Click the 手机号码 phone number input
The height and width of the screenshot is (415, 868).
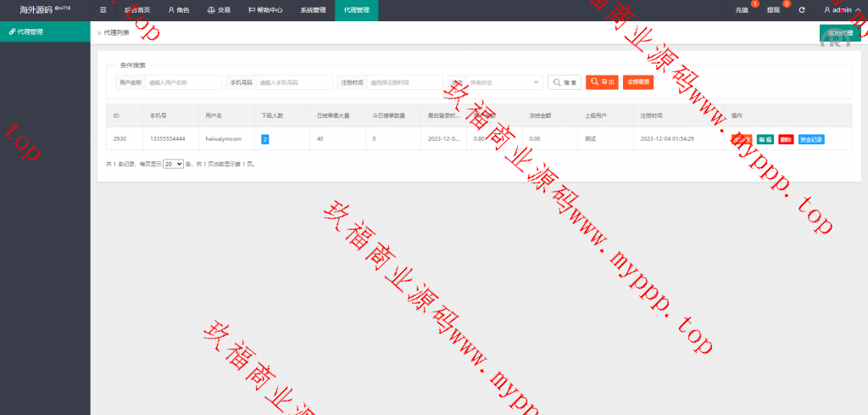294,82
